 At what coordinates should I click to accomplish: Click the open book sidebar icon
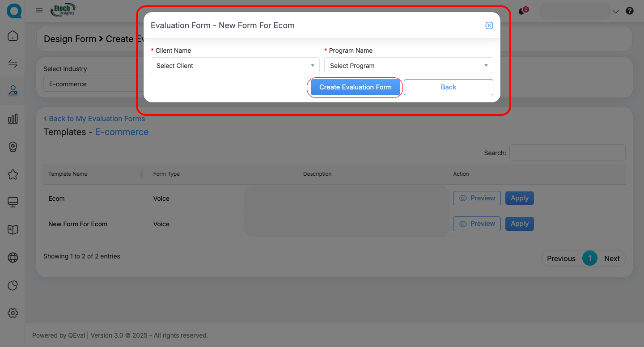(x=13, y=230)
